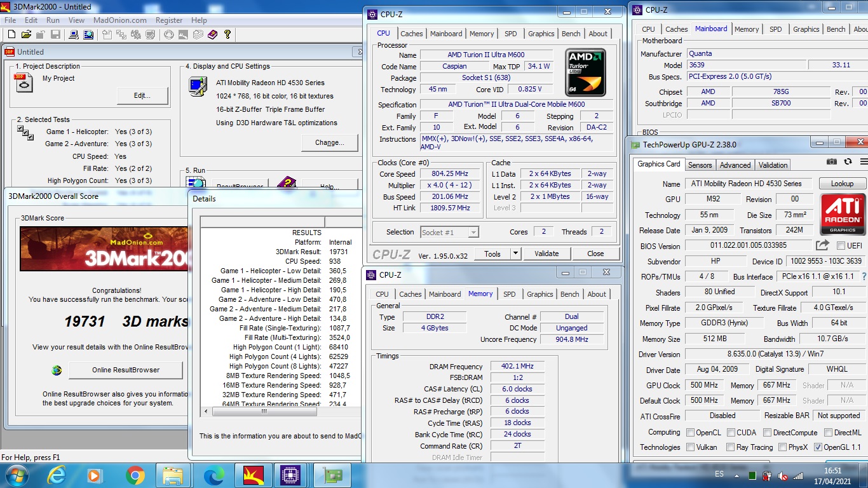Switch to 3DMark2000 via taskbar icon

[254, 475]
